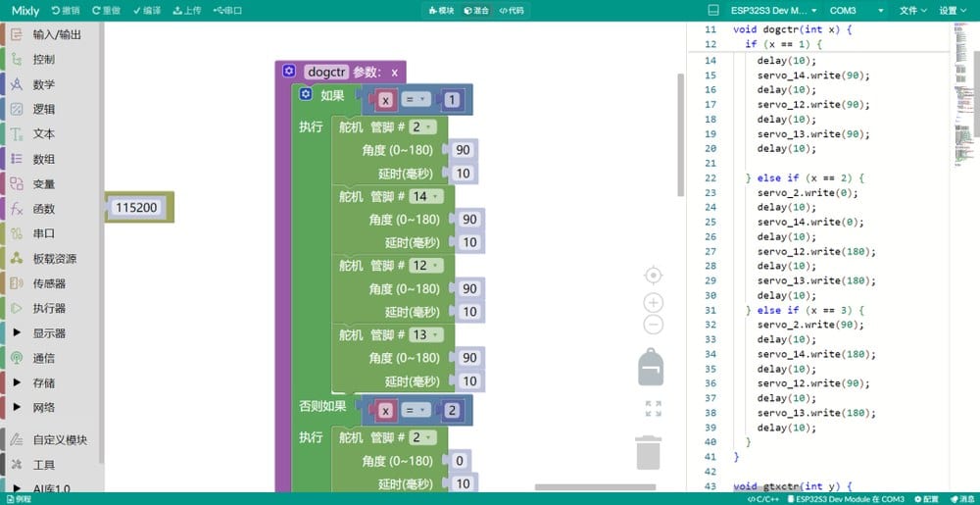Click the C/C++ language indicator
This screenshot has width=980, height=505.
pos(764,499)
